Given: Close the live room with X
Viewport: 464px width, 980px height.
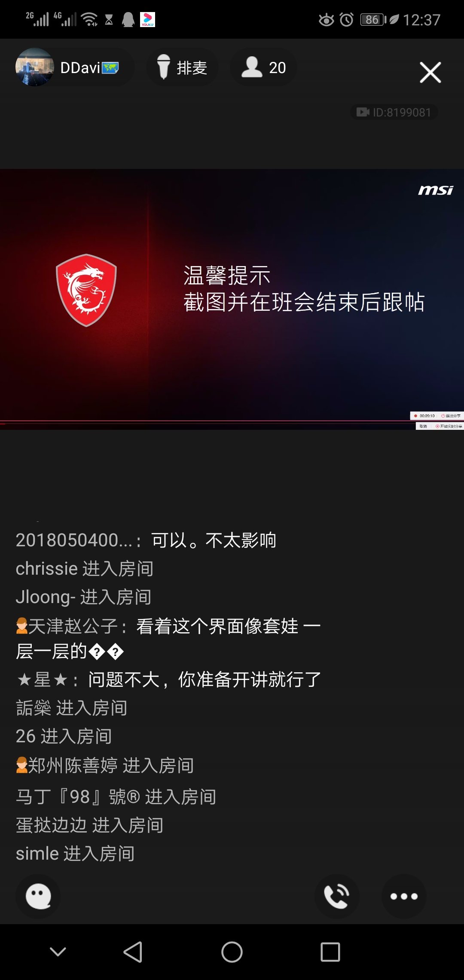Looking at the screenshot, I should [430, 72].
